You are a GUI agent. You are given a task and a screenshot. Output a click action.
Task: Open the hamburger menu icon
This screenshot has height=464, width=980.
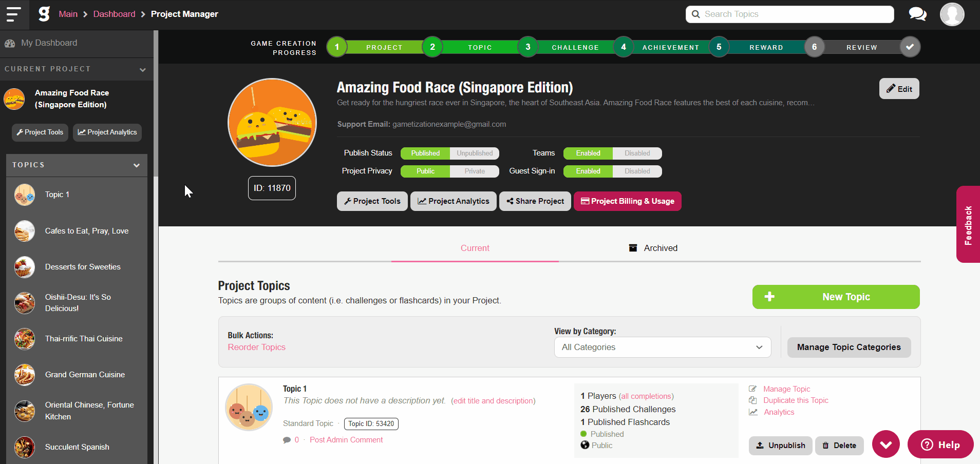(x=13, y=14)
